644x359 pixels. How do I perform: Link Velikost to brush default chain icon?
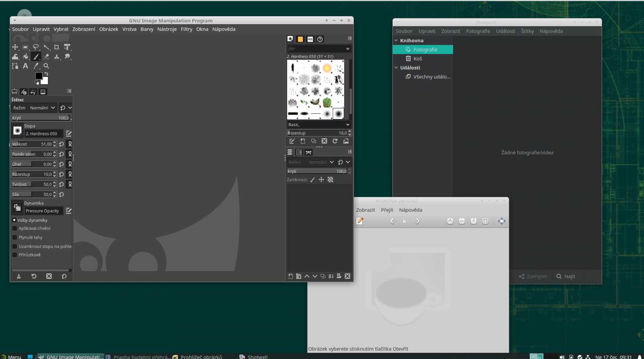click(70, 144)
